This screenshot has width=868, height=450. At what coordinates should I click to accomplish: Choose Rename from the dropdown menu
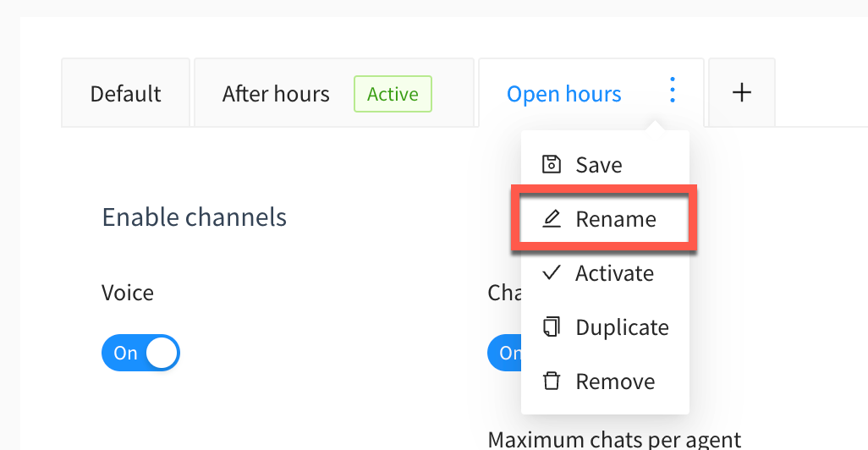605,218
